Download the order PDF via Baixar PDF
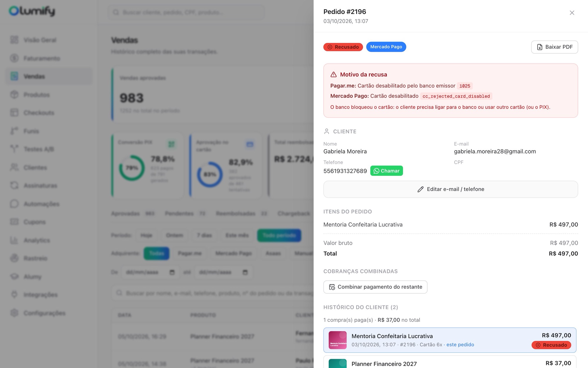The width and height of the screenshot is (588, 368). pos(554,47)
